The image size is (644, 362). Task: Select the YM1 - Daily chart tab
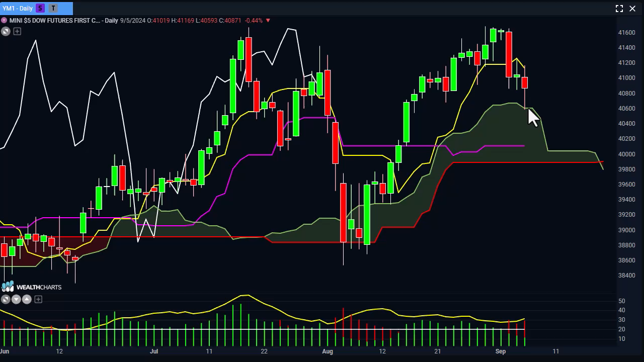click(x=36, y=8)
